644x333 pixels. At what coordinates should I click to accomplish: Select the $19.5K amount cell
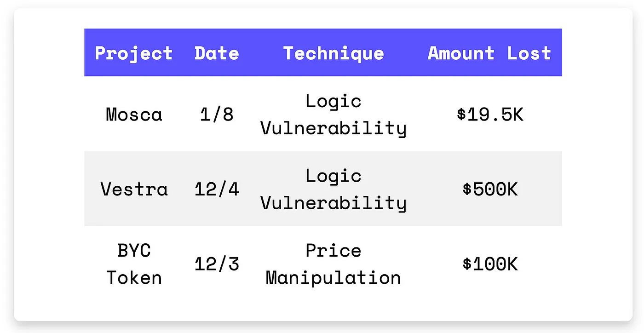click(490, 114)
